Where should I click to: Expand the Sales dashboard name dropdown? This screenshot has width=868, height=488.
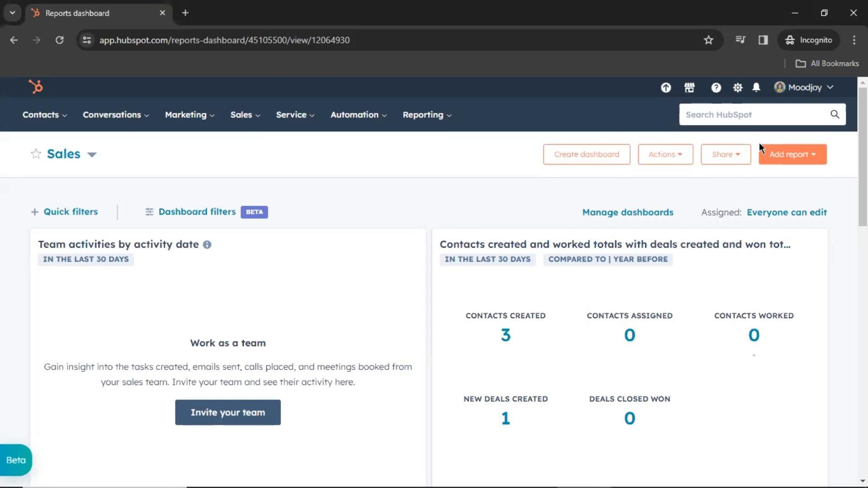point(92,155)
